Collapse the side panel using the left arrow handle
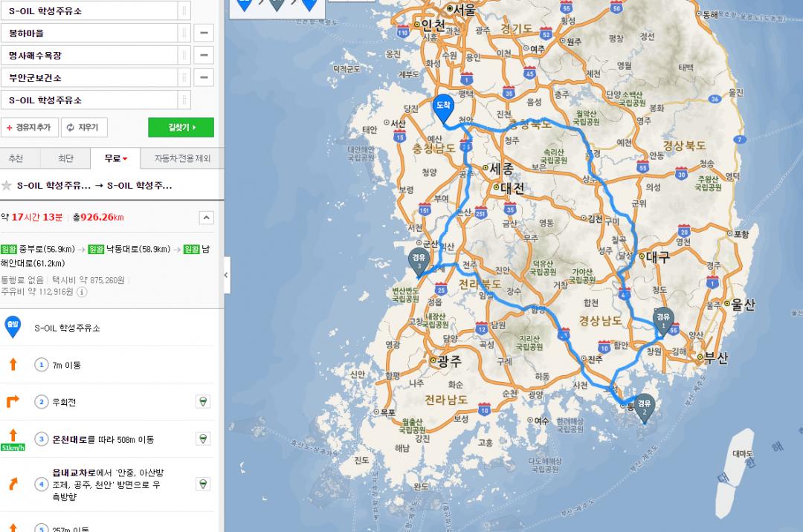 [227, 276]
